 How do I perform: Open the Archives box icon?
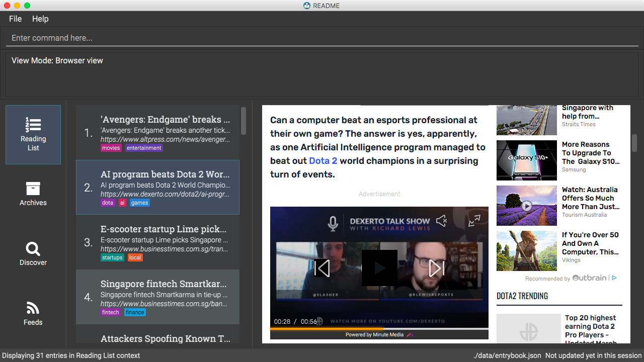coord(33,189)
